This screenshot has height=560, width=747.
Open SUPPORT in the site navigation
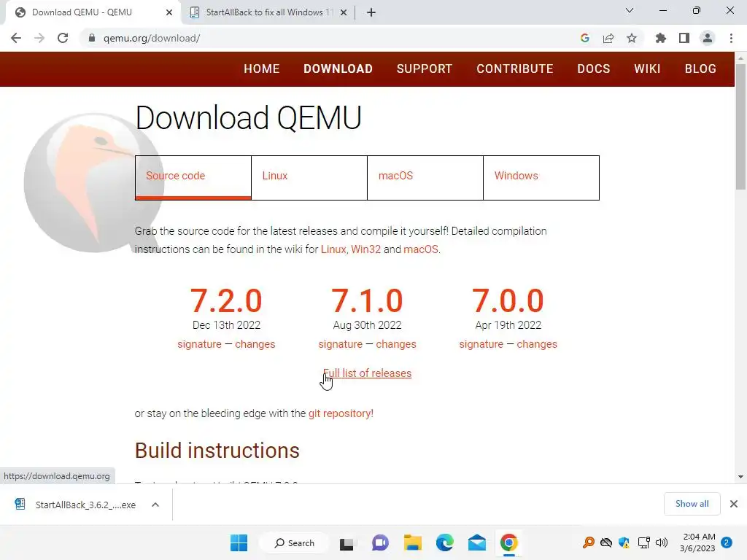(x=425, y=69)
